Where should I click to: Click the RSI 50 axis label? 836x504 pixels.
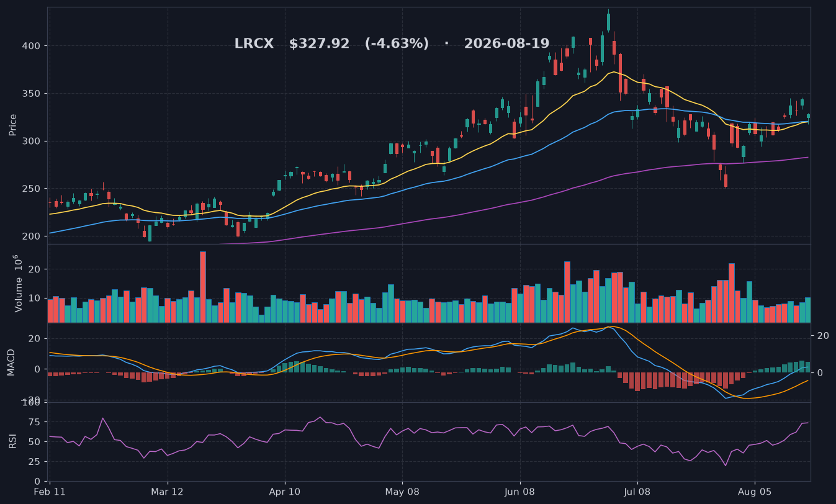[x=35, y=442]
